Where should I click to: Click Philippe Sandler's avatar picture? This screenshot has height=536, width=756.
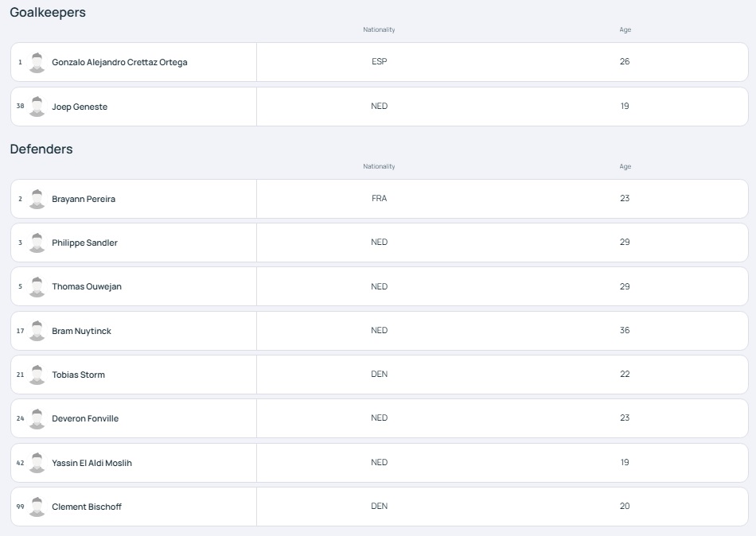click(x=37, y=243)
